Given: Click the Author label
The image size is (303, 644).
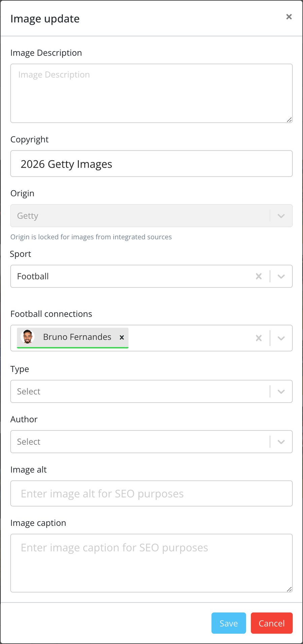Looking at the screenshot, I should tap(24, 419).
